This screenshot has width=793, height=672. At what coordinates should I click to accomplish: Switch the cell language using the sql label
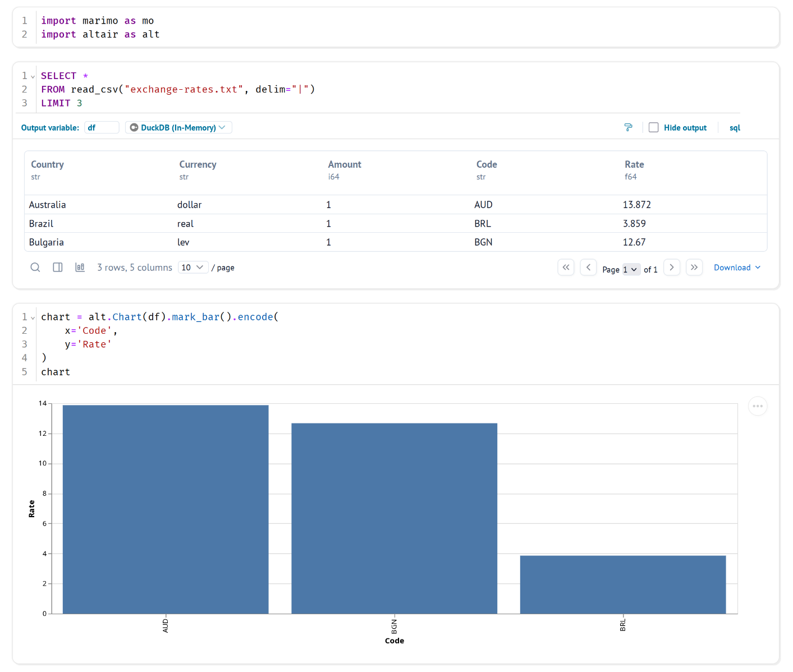click(735, 128)
